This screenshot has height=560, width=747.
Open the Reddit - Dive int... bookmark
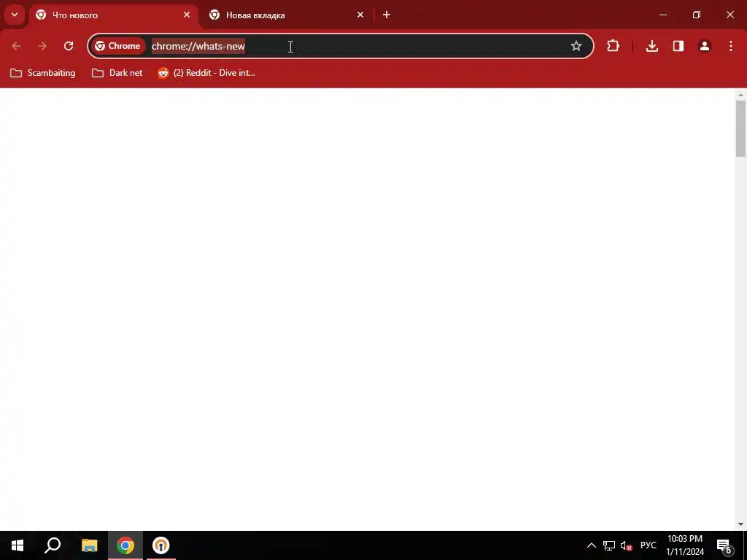click(206, 73)
